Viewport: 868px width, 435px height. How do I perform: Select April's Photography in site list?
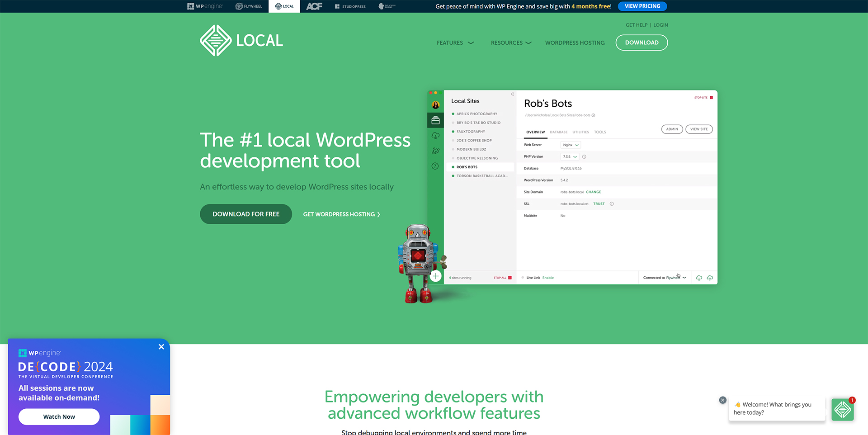476,114
